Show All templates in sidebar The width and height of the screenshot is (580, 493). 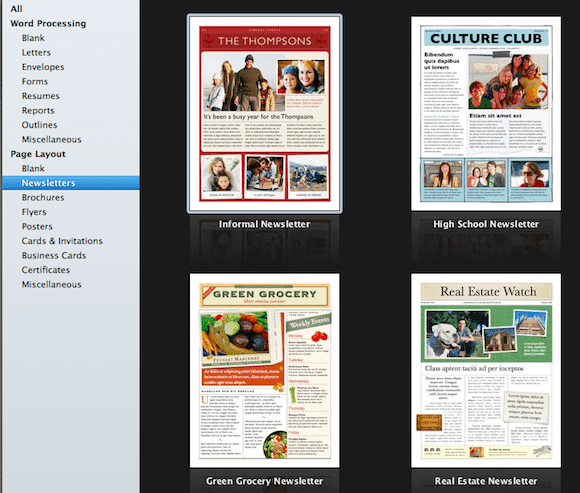(17, 9)
